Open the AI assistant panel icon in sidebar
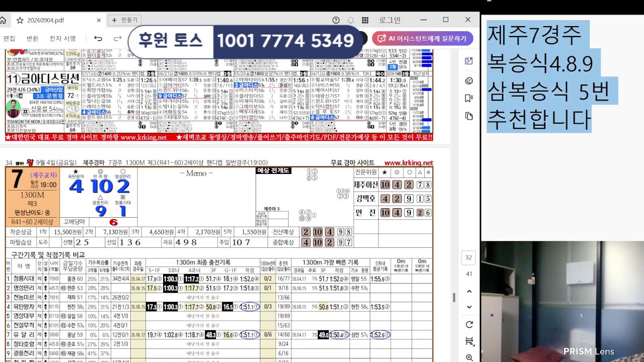Viewport: 644px width, 362px height. (x=469, y=61)
